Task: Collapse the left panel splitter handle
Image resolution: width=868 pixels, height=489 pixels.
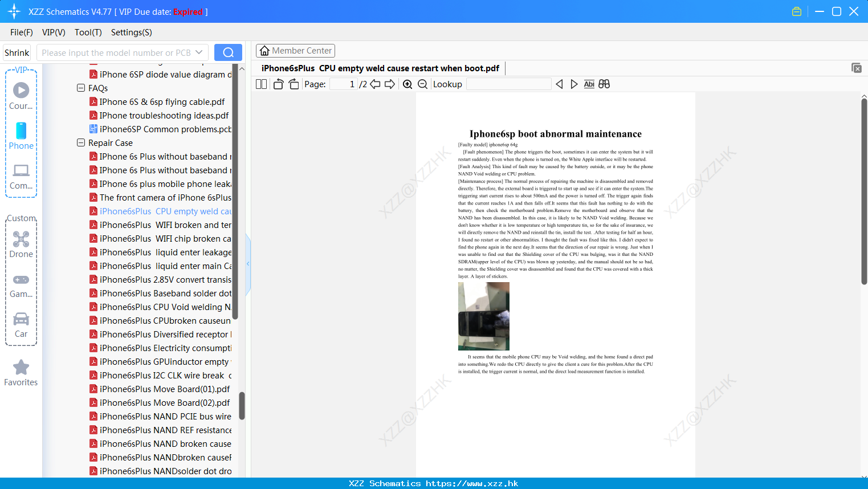Action: (248, 264)
